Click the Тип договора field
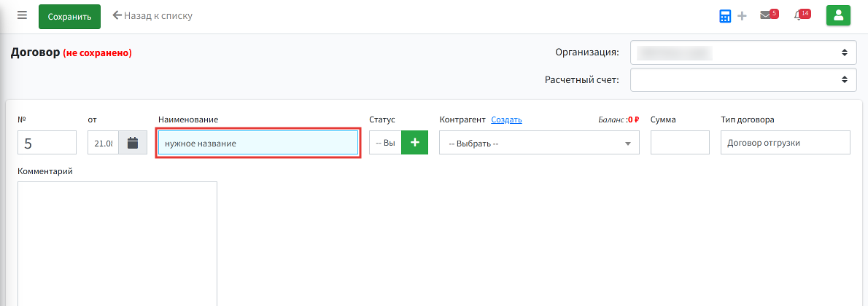This screenshot has height=306, width=868. pos(786,143)
